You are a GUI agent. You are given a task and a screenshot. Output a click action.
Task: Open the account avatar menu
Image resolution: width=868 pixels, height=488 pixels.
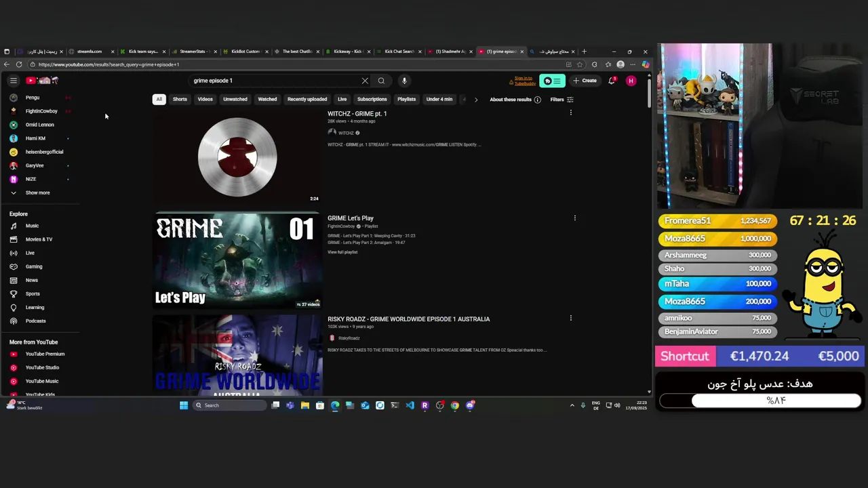coord(631,81)
